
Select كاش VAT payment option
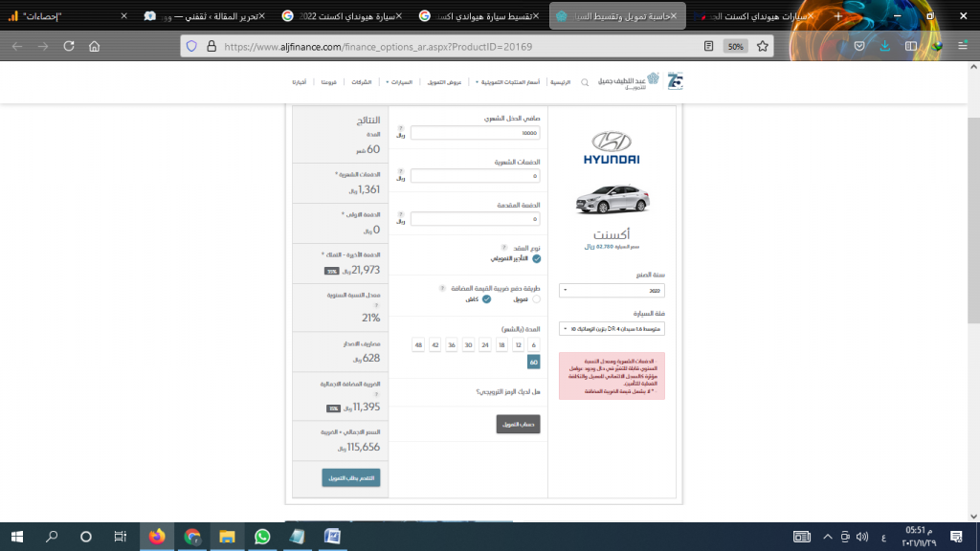click(x=486, y=299)
